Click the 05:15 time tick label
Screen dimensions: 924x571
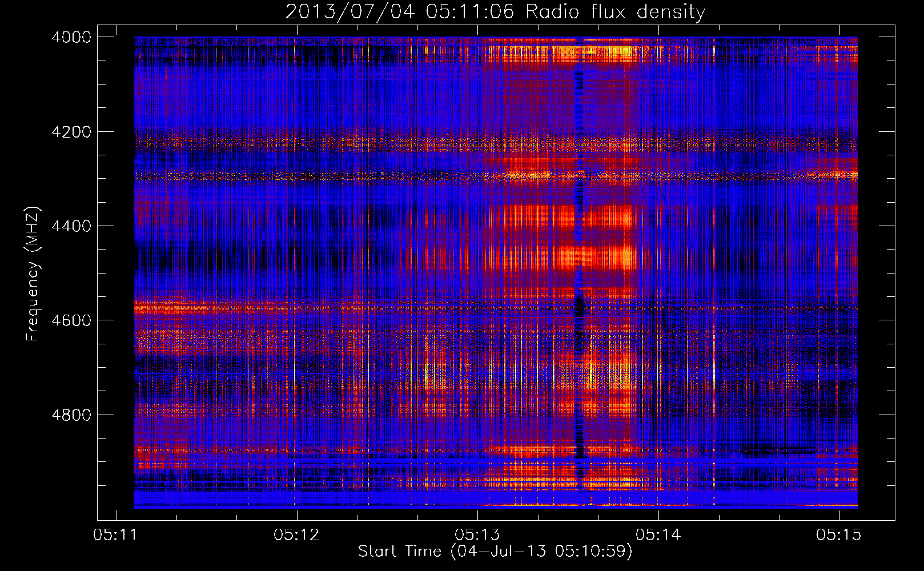click(839, 535)
